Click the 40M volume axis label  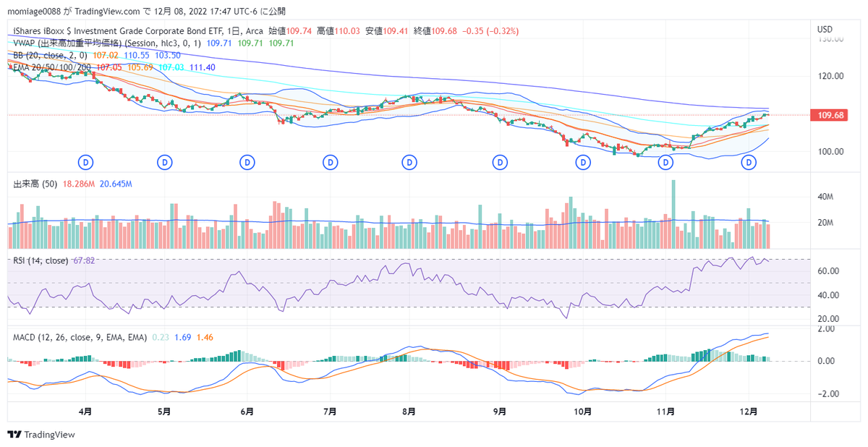pyautogui.click(x=825, y=197)
